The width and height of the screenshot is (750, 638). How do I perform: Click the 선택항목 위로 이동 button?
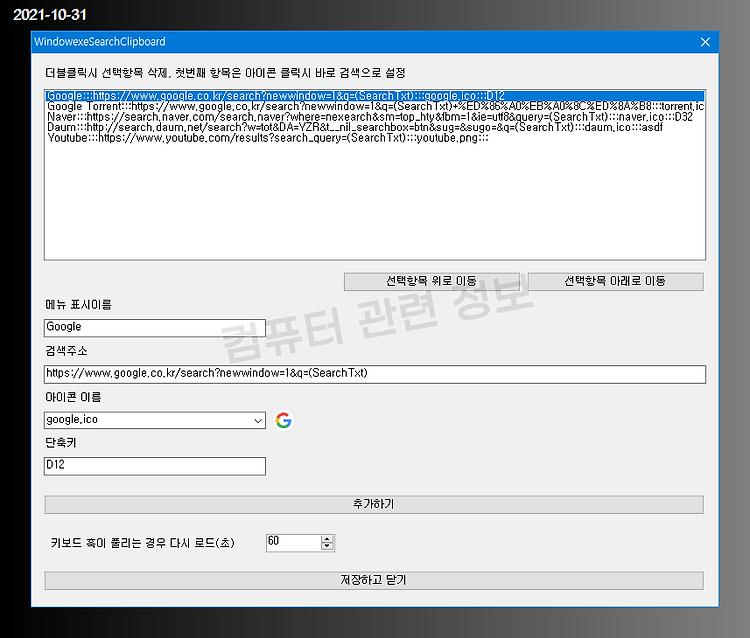[431, 281]
